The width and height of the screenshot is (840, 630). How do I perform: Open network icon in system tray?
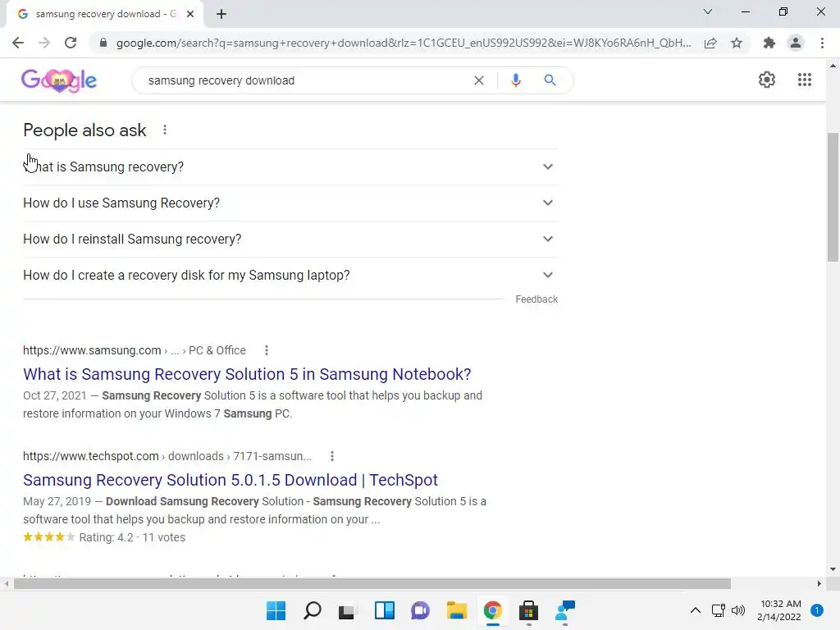tap(719, 610)
